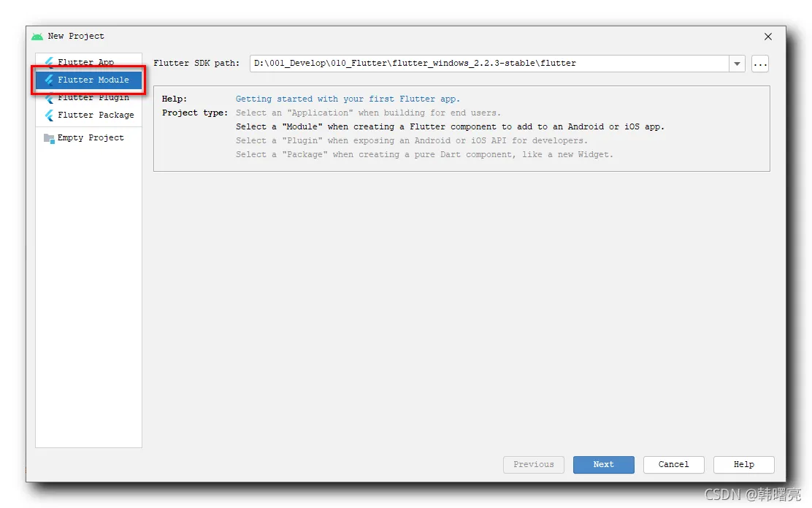Screen dimensions: 812x508
Task: Click the 'Project type:' label
Action: click(x=195, y=113)
